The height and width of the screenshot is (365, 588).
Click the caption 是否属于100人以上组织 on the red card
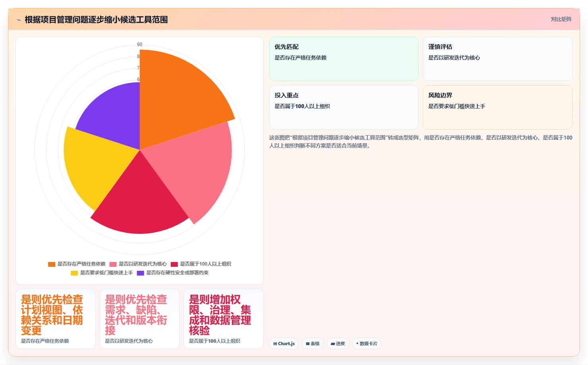pos(215,341)
